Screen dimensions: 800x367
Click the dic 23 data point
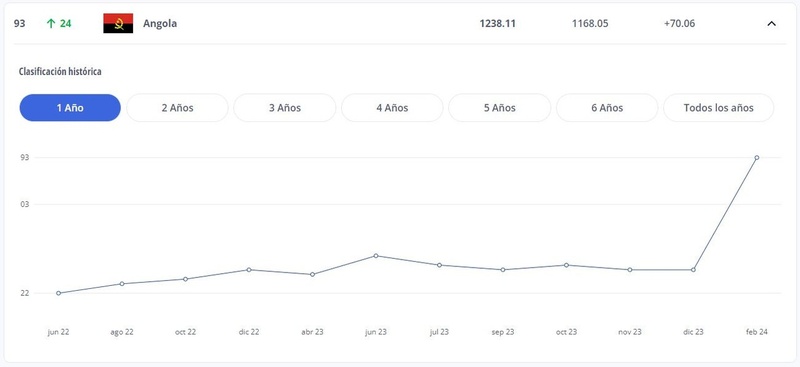[x=693, y=270]
